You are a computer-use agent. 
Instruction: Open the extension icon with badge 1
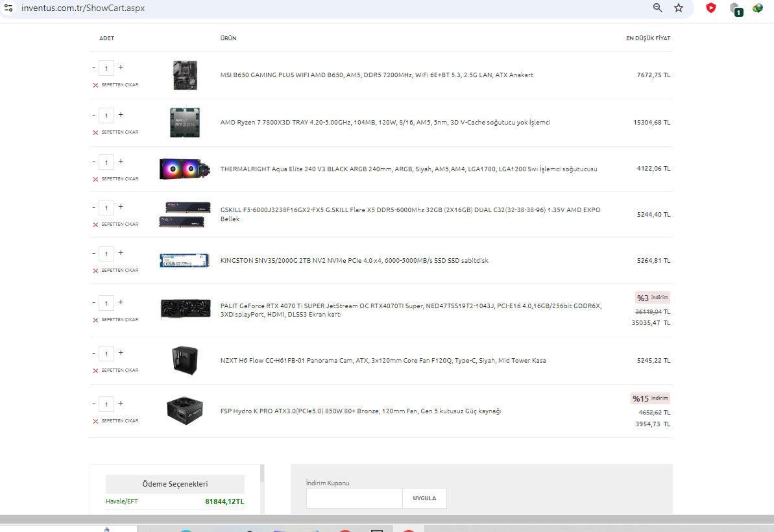tap(736, 9)
